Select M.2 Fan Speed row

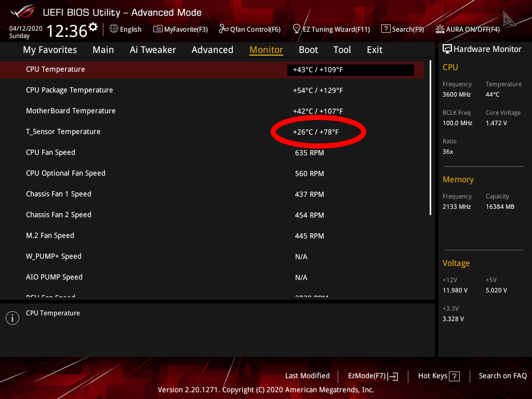pos(212,236)
